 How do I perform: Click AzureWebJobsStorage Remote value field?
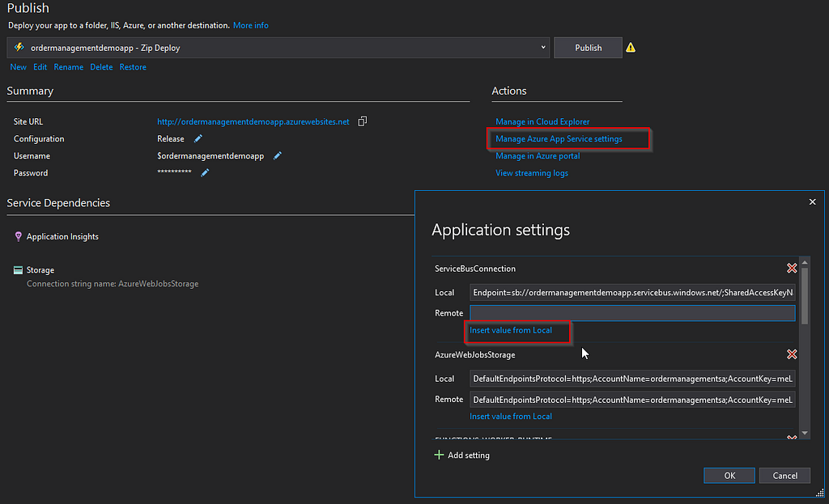tap(632, 400)
